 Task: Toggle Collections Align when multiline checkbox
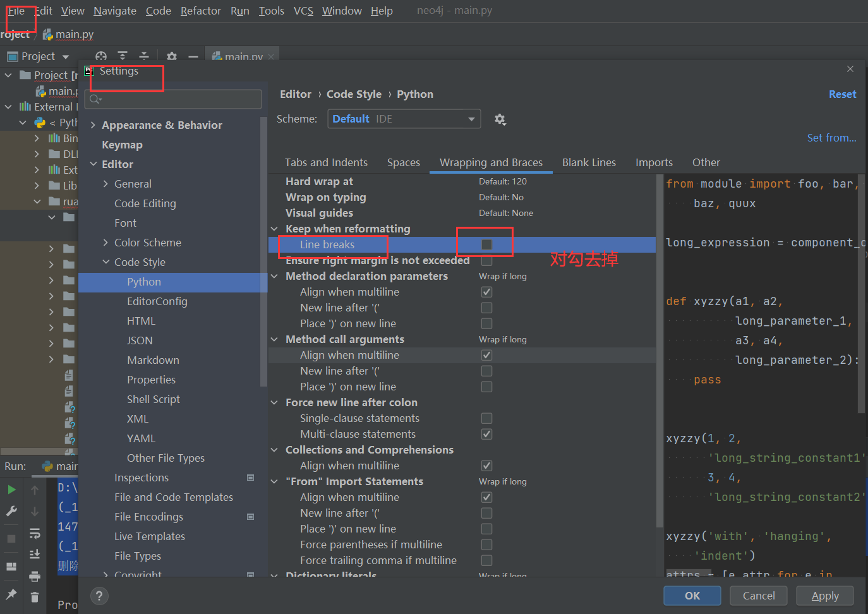point(486,466)
